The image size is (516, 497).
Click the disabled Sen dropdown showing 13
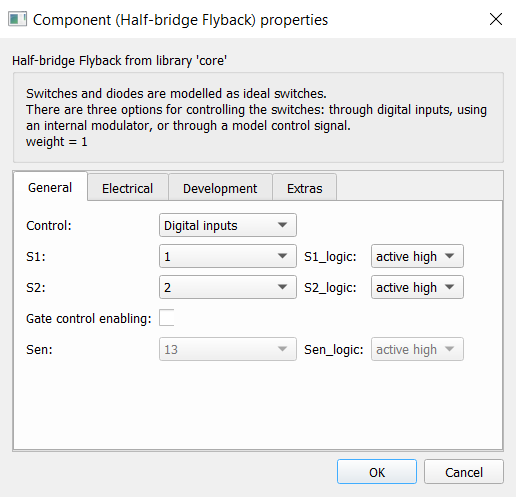coord(228,349)
